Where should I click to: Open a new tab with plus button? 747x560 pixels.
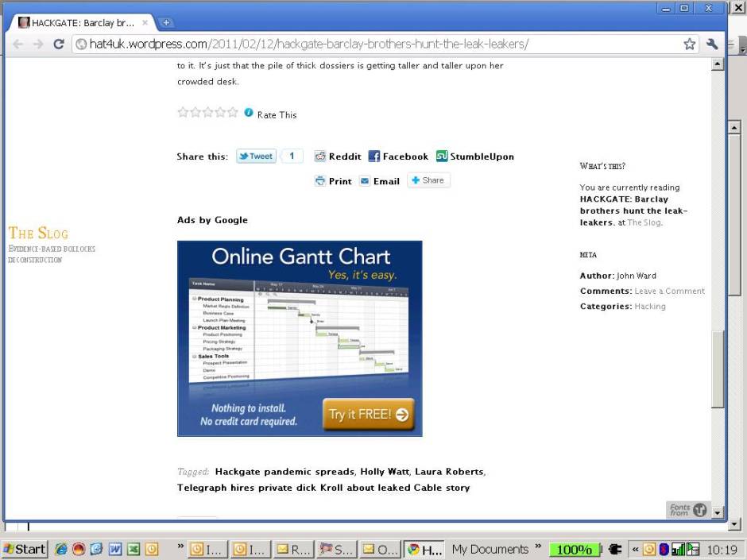[166, 23]
